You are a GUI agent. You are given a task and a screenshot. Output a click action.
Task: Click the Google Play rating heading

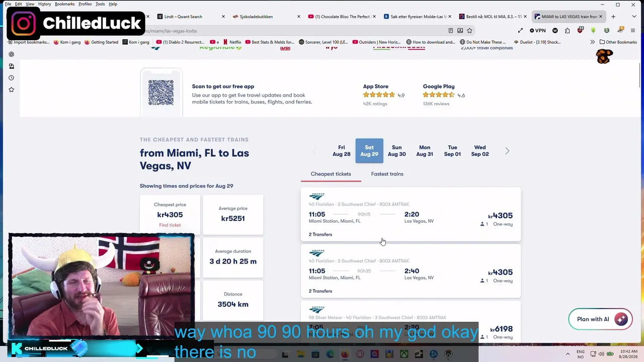tap(439, 86)
